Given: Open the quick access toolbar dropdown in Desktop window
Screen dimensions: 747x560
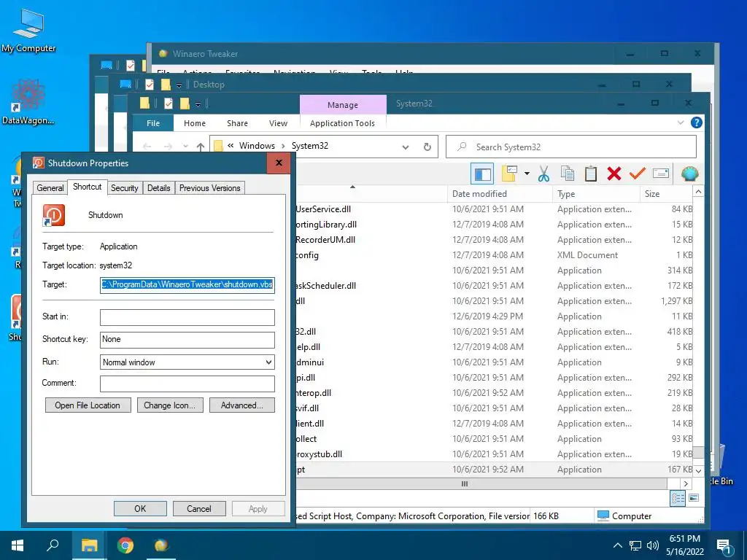Looking at the screenshot, I should [x=179, y=85].
